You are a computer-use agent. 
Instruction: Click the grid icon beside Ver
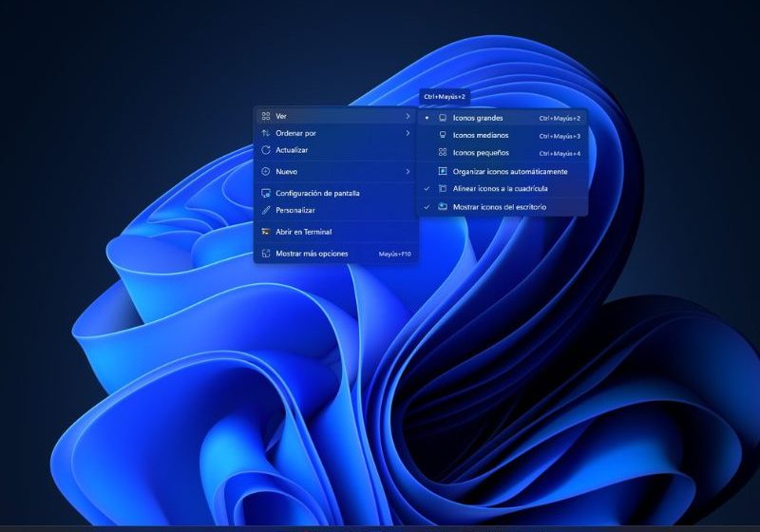pyautogui.click(x=266, y=116)
